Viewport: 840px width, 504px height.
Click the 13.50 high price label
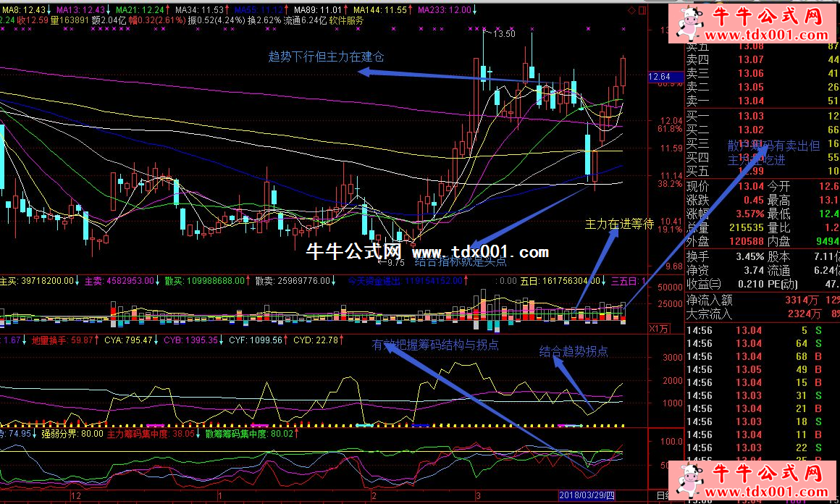(503, 34)
